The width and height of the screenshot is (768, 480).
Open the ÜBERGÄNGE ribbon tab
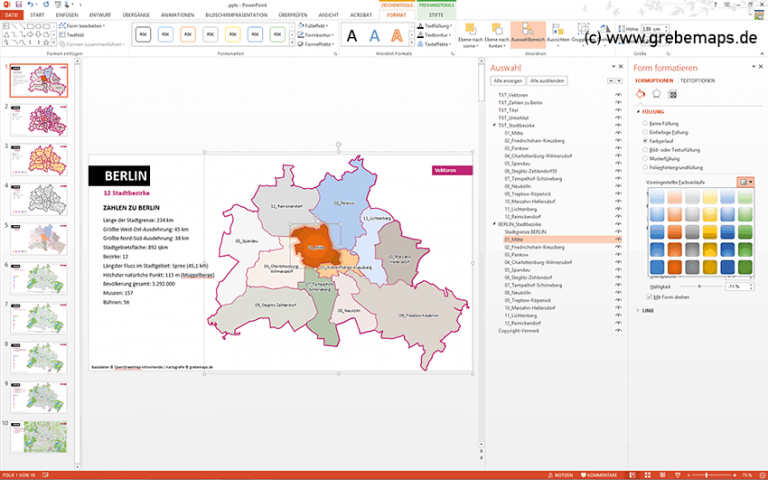pyautogui.click(x=136, y=15)
